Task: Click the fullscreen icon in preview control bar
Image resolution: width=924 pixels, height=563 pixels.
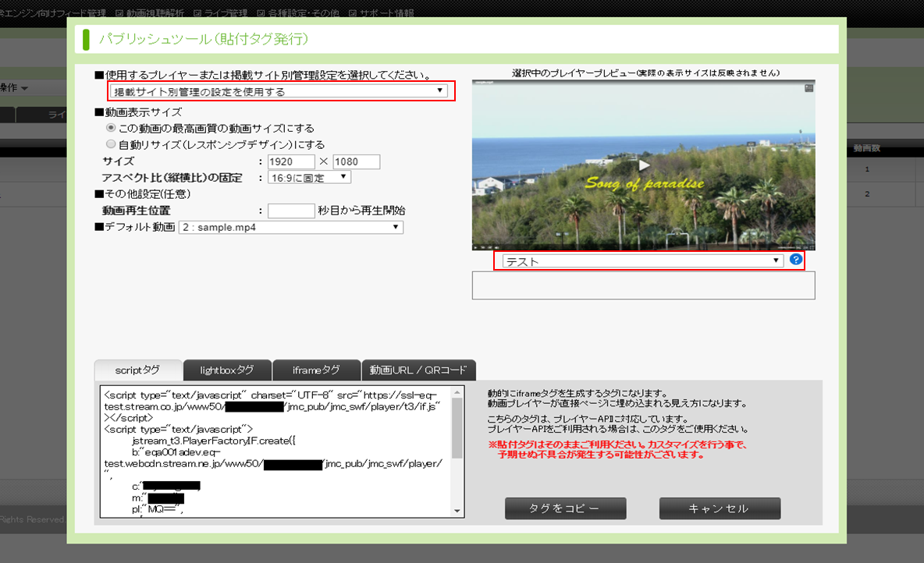Action: (811, 247)
